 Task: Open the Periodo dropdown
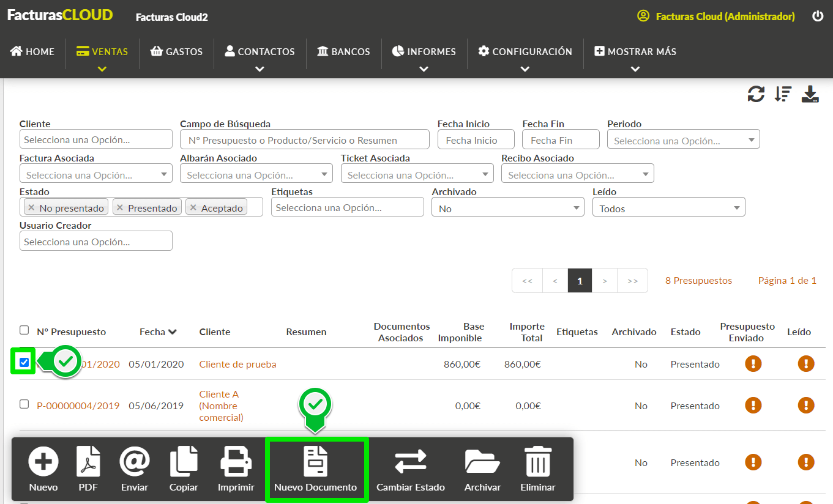684,139
